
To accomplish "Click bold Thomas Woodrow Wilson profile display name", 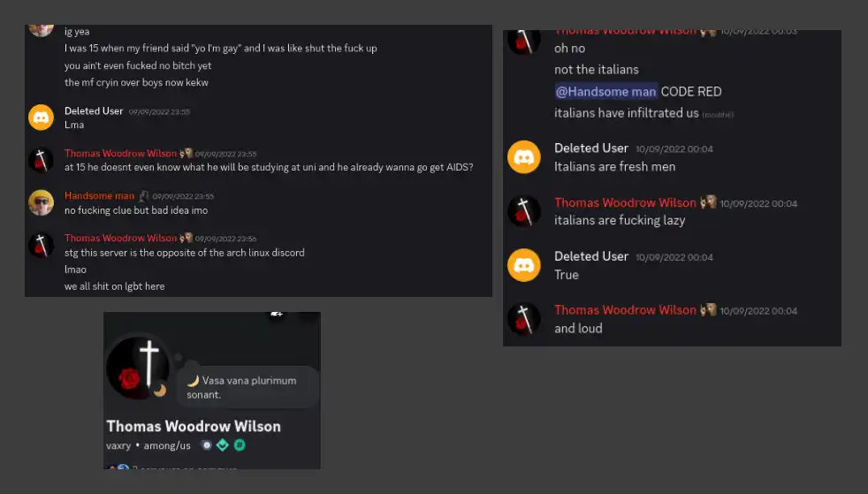I will pos(194,426).
